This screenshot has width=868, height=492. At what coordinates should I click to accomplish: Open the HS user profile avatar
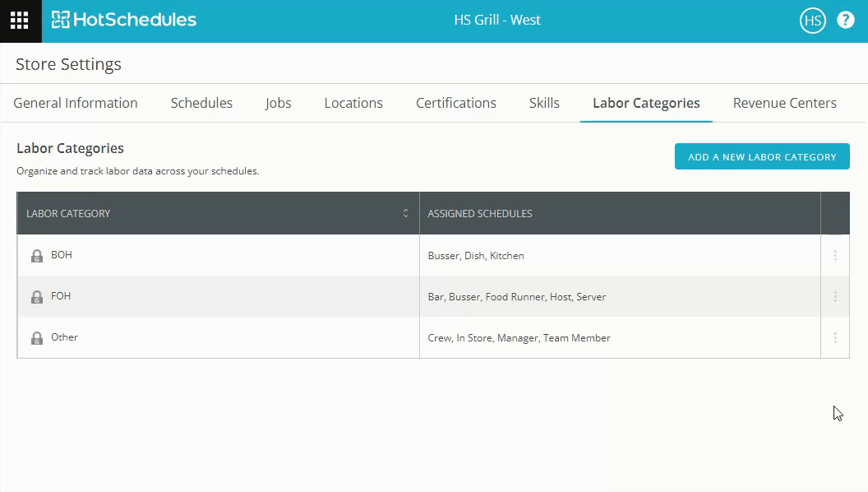click(812, 21)
